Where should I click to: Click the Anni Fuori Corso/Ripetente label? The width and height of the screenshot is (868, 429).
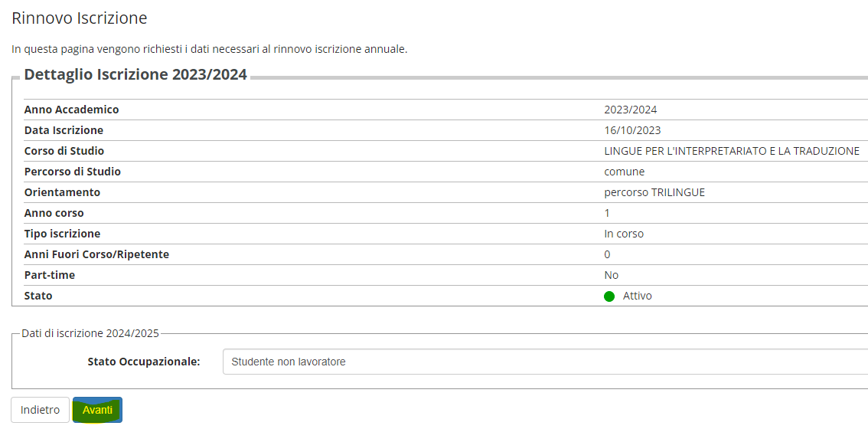coord(96,254)
